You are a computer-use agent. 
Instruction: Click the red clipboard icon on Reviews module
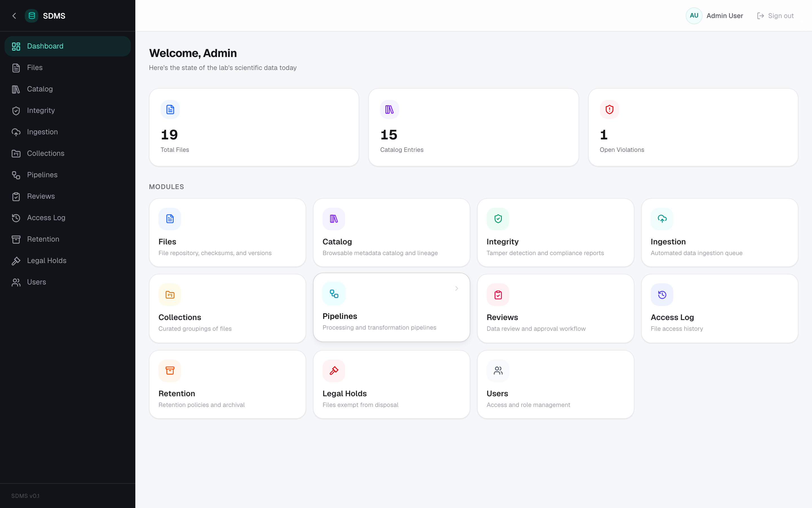498,295
